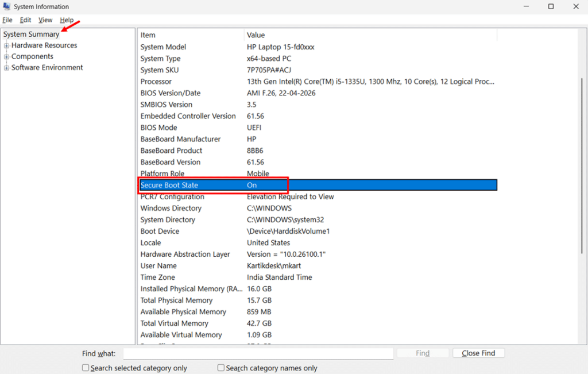Enable Search selected category only checkbox

[x=86, y=368]
